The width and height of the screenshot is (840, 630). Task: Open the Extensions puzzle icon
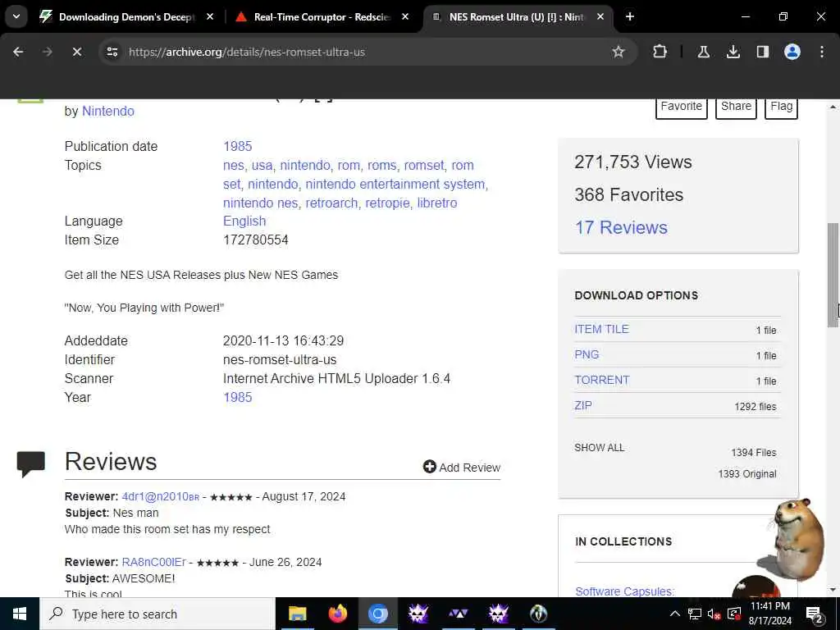(x=660, y=52)
